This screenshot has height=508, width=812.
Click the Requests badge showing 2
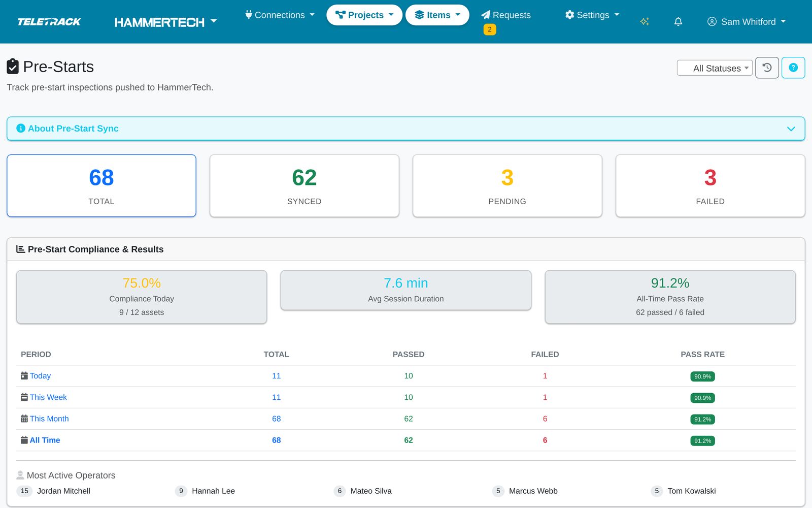pyautogui.click(x=490, y=29)
